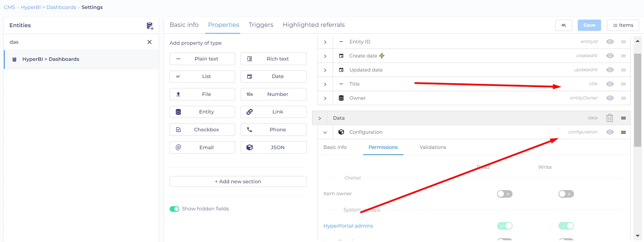Viewport: 644px width, 242px height.
Task: Click the Configuration row drag handle
Action: [623, 132]
